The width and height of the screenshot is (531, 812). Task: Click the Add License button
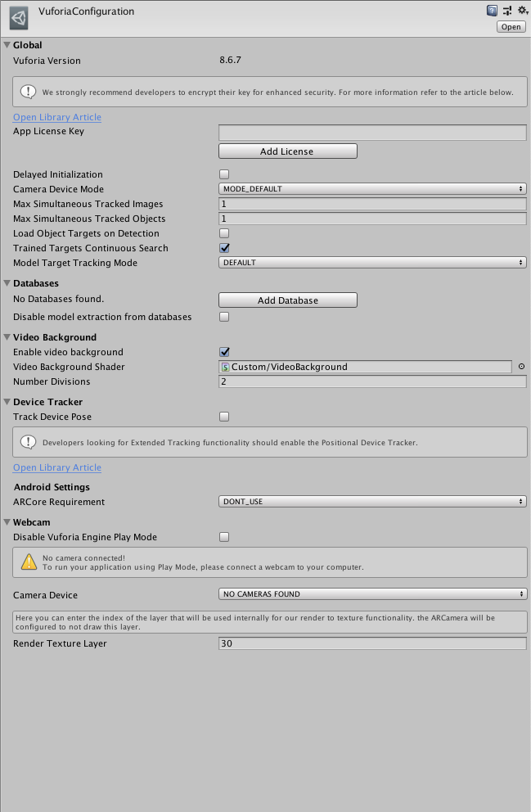tap(288, 151)
